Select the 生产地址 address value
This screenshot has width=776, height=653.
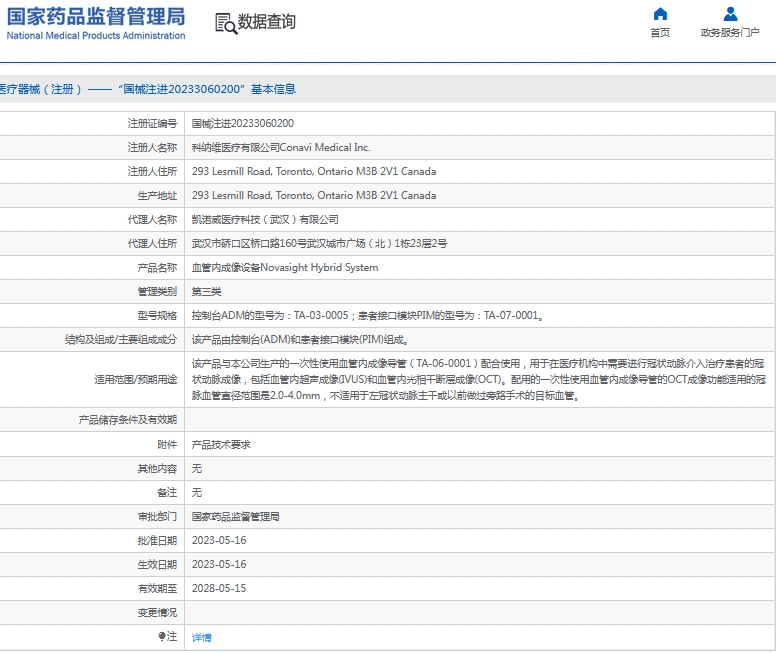314,196
